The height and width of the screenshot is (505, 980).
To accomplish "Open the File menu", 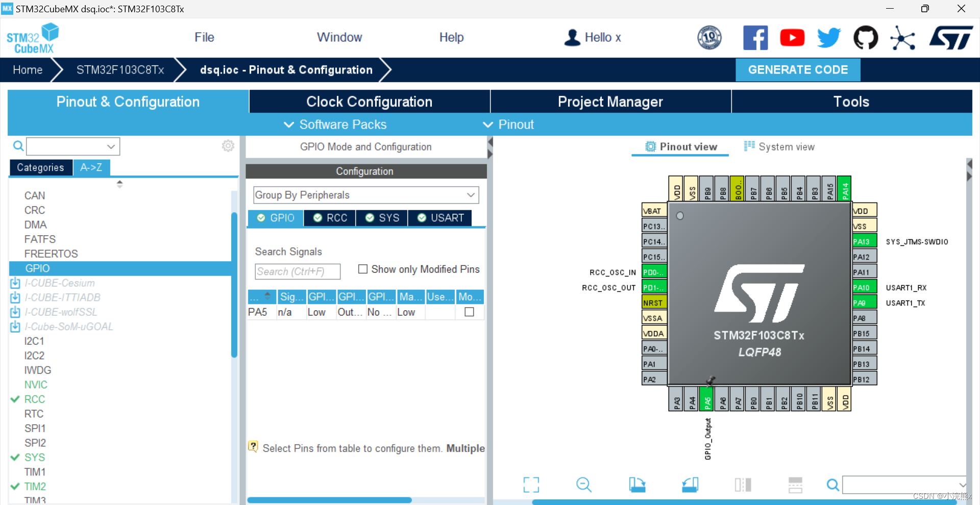I will [x=204, y=37].
